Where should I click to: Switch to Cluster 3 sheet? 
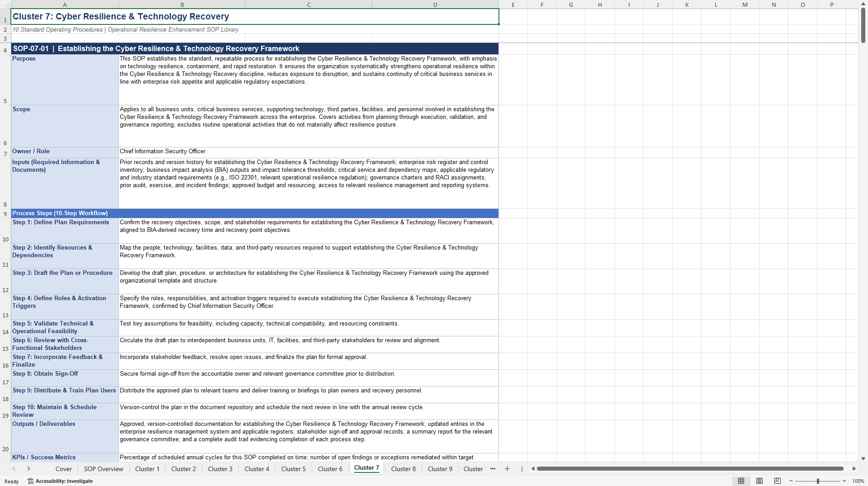(220, 469)
